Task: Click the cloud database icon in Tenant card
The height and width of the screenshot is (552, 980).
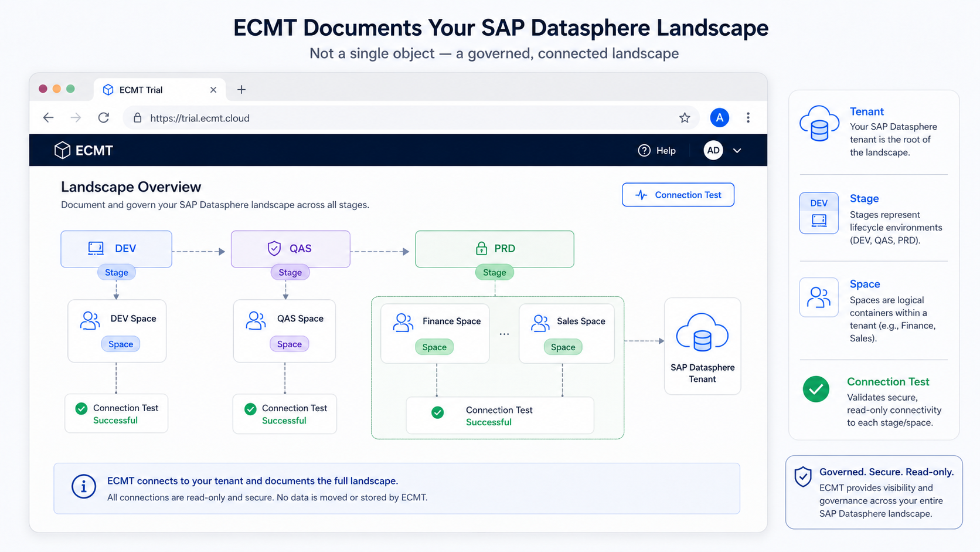Action: (702, 333)
